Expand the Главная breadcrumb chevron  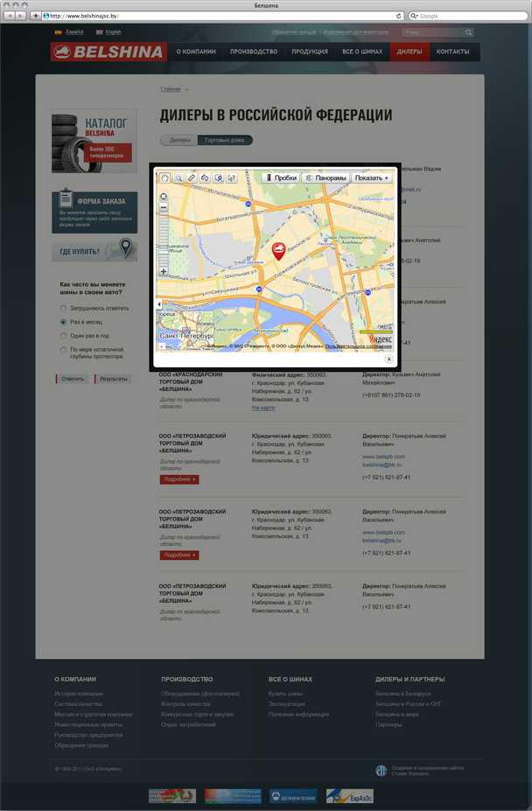point(187,89)
